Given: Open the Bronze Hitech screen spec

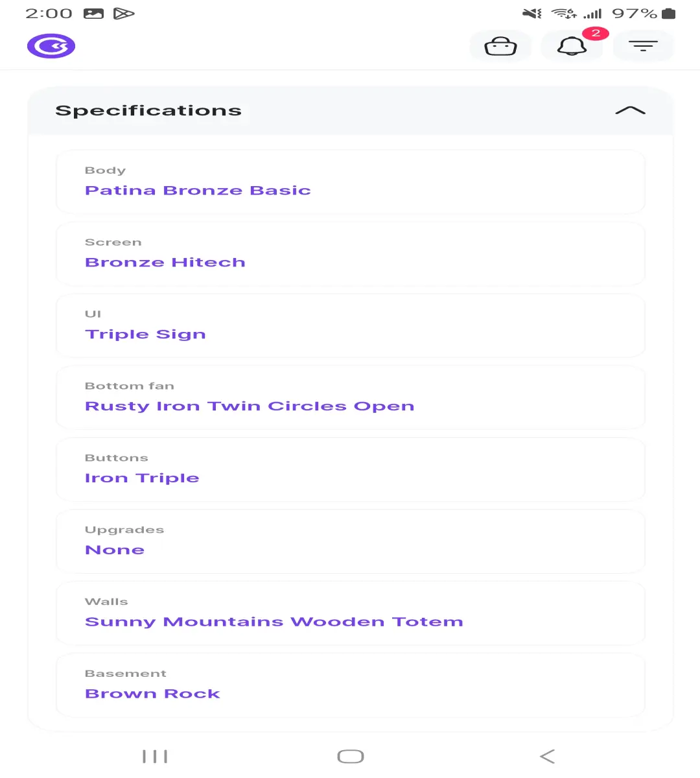Looking at the screenshot, I should point(165,263).
